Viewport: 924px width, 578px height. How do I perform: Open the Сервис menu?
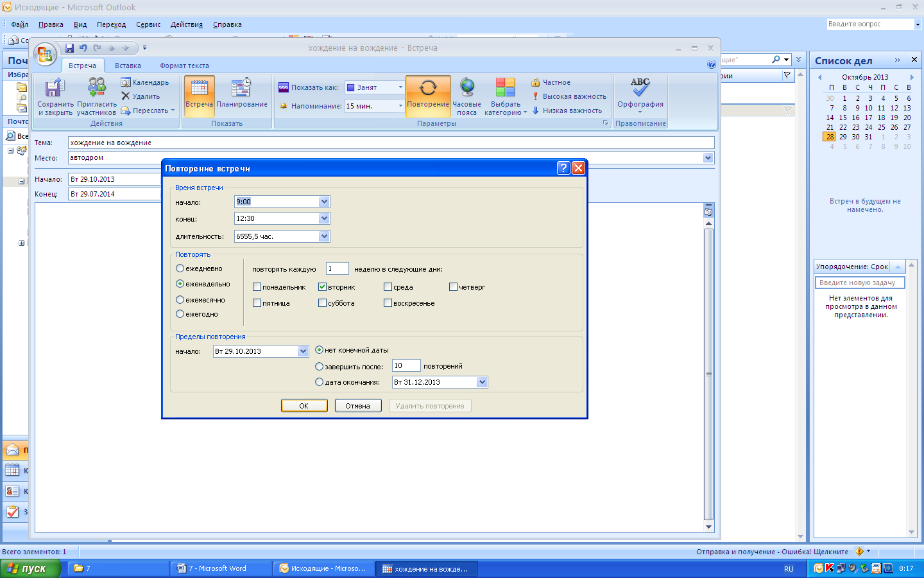[x=148, y=24]
